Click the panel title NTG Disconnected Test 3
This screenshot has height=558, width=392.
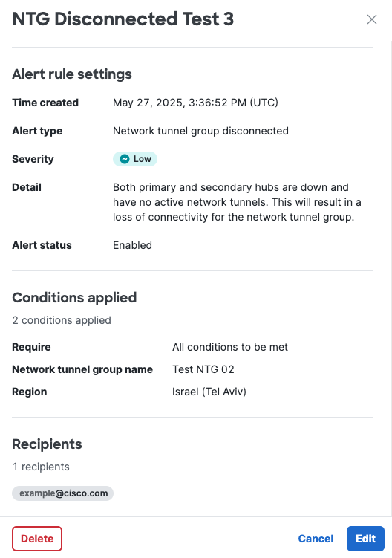pyautogui.click(x=123, y=19)
